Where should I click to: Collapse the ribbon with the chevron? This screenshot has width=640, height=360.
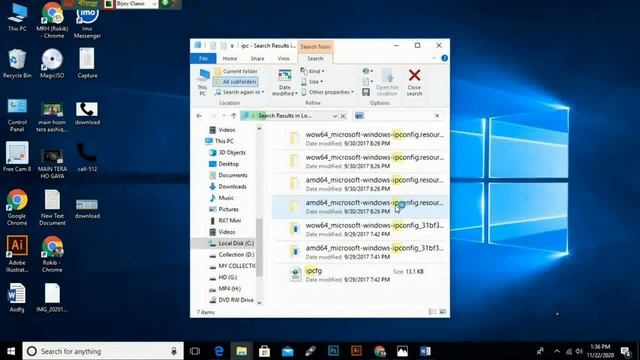click(434, 58)
